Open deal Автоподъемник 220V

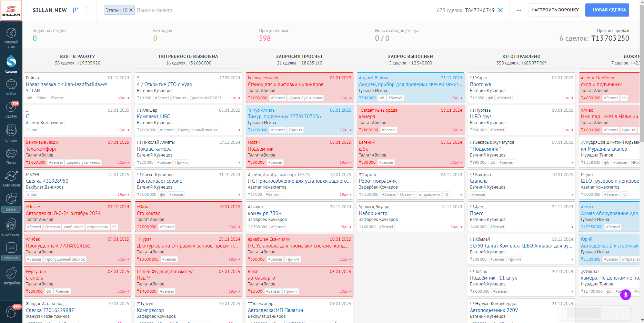click(x=494, y=310)
